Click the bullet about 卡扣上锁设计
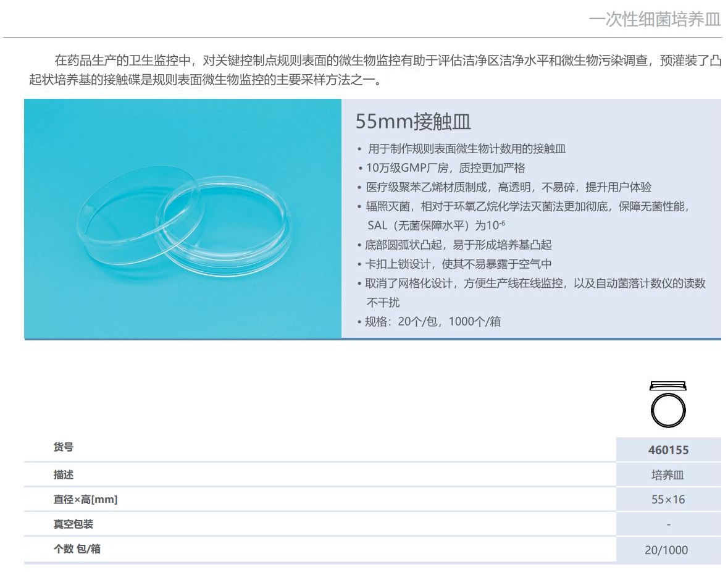728x572 pixels. tap(454, 264)
